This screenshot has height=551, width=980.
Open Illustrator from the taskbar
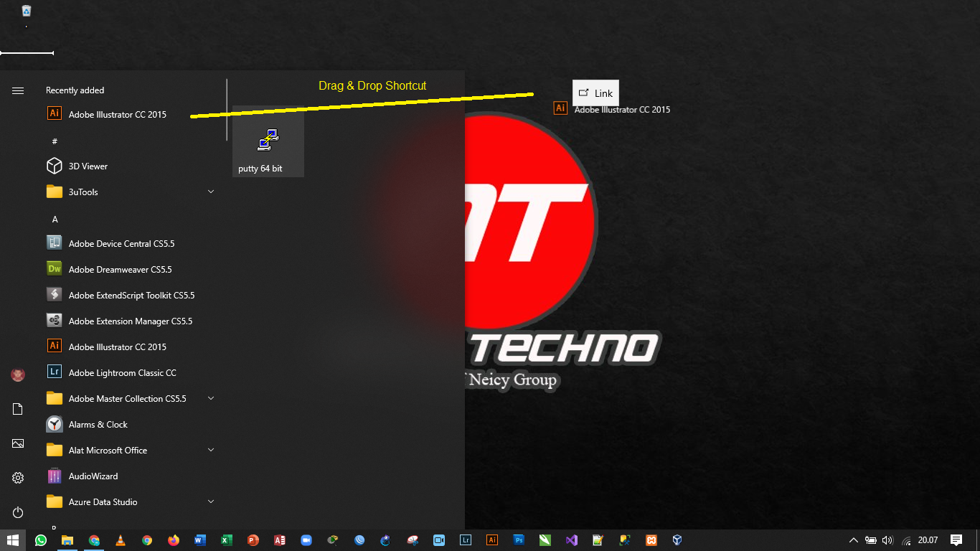(492, 540)
